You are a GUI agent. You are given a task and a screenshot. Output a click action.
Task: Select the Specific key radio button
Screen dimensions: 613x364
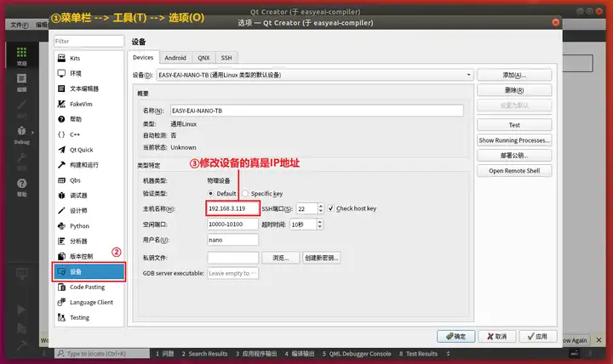(x=245, y=193)
